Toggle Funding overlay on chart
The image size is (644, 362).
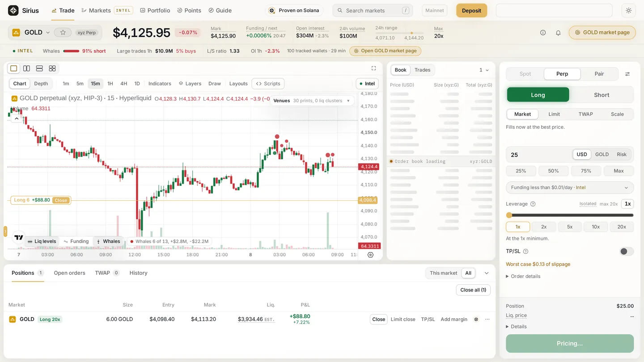click(76, 241)
